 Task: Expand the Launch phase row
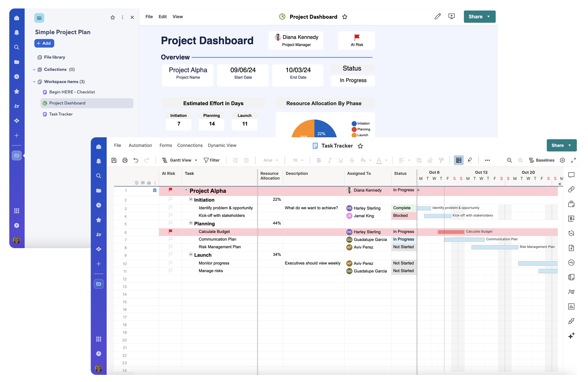tap(190, 254)
